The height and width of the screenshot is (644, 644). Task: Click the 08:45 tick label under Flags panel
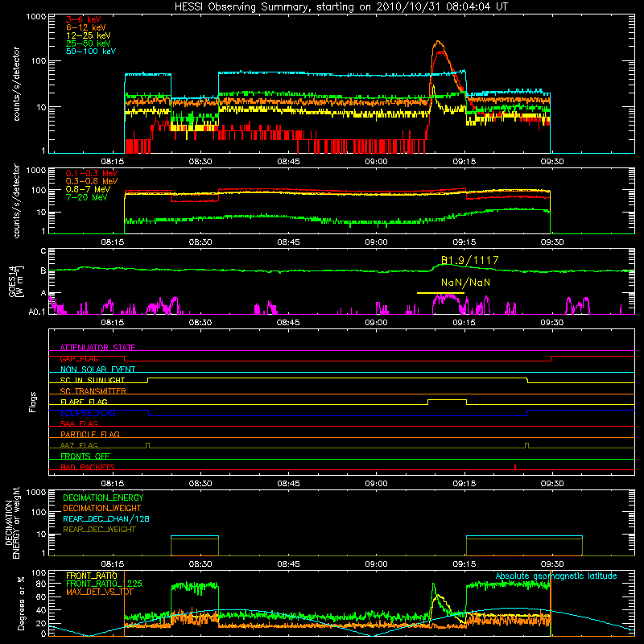pos(288,484)
